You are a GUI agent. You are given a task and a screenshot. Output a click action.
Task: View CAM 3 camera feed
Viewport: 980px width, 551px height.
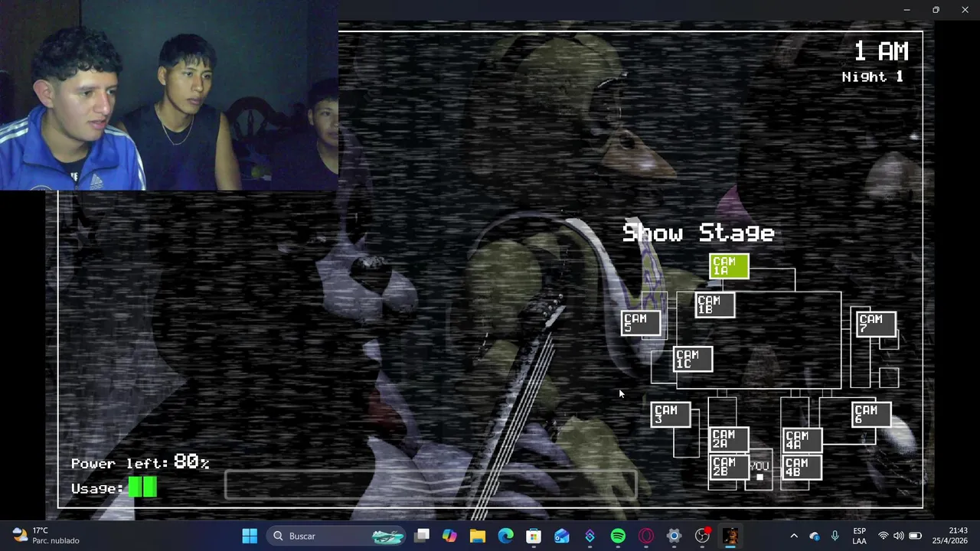point(671,415)
